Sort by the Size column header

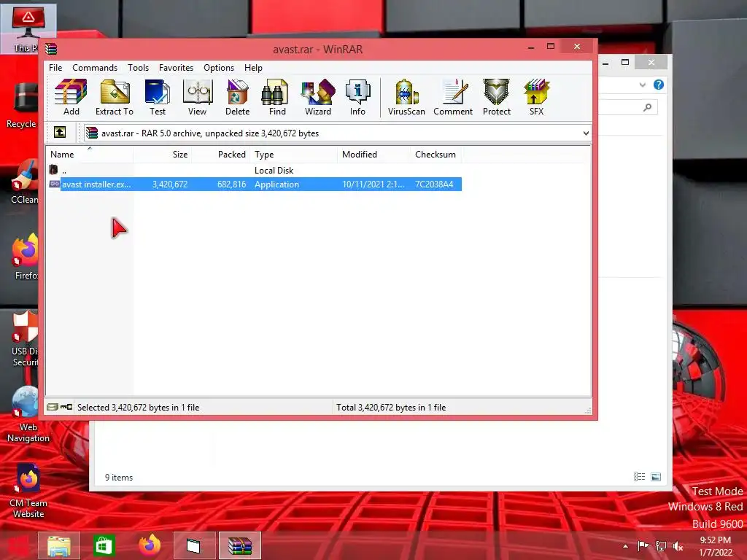(x=162, y=155)
